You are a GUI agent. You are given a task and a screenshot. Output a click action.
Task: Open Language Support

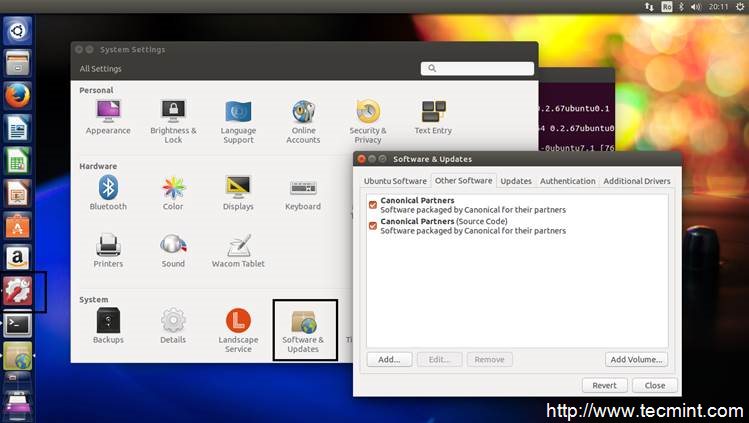click(238, 121)
